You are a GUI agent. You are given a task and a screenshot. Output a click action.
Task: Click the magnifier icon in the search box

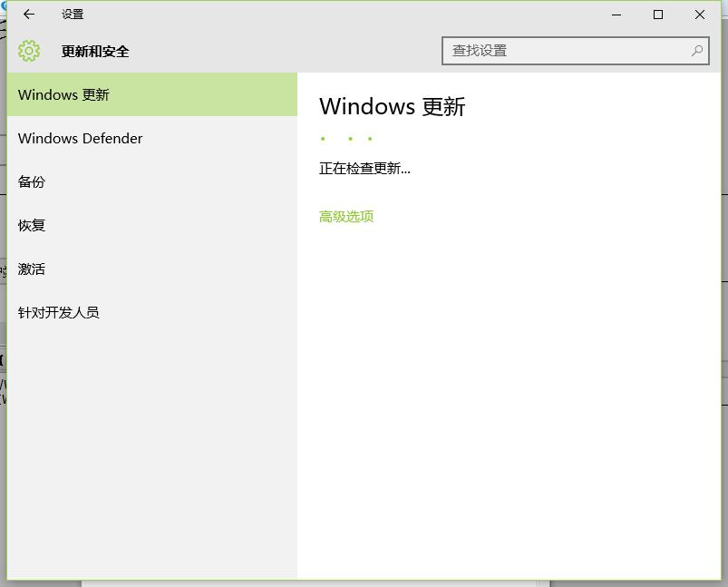pyautogui.click(x=696, y=51)
